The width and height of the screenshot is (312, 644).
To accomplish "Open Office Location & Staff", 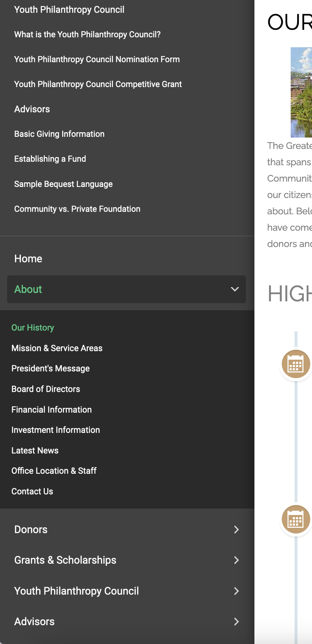I will 54,471.
